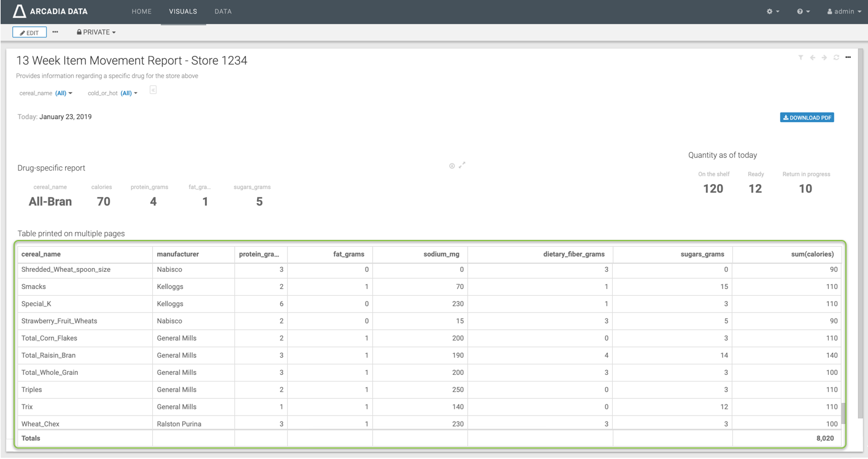The width and height of the screenshot is (868, 459).
Task: Click the download icon above Drug-specific report
Action: tap(452, 166)
